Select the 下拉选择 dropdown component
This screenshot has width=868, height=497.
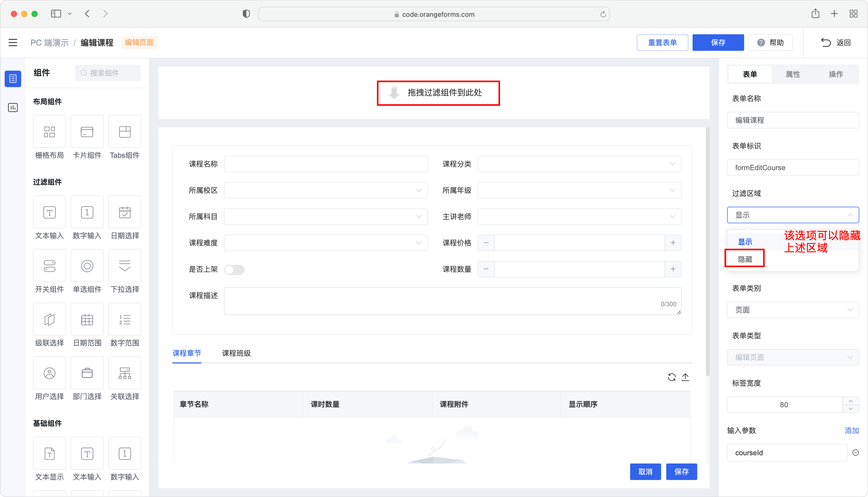click(x=125, y=266)
